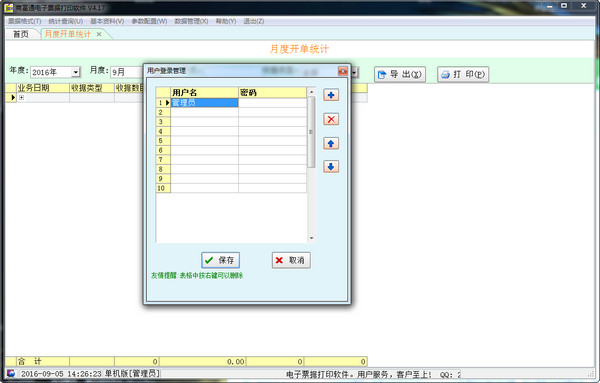
Task: Click the 业务日期 column header
Action: point(42,88)
